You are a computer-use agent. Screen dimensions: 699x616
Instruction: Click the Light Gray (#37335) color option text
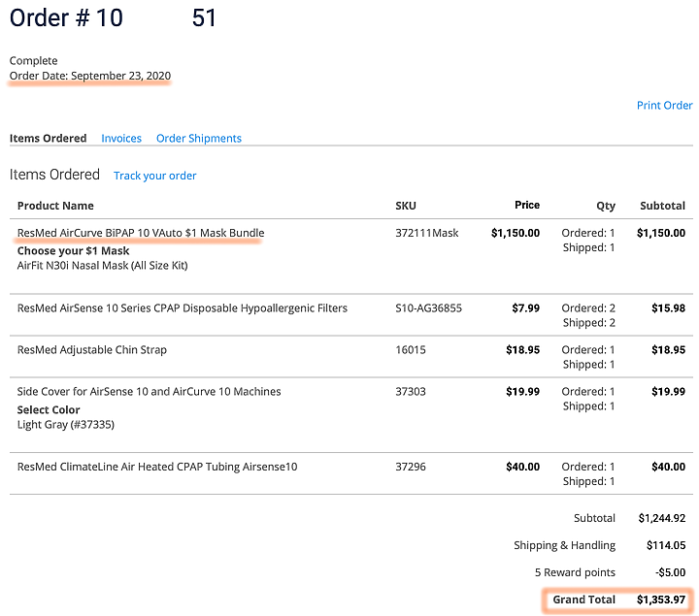(66, 425)
